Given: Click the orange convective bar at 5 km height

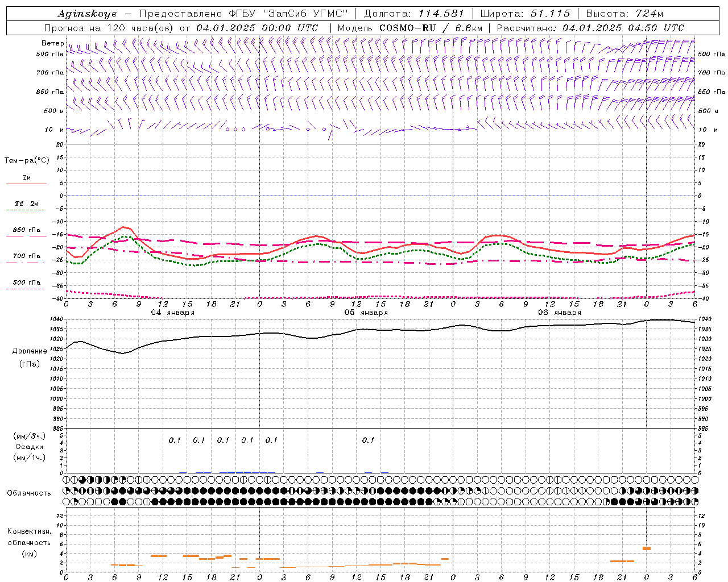Looking at the screenshot, I should click(647, 548).
